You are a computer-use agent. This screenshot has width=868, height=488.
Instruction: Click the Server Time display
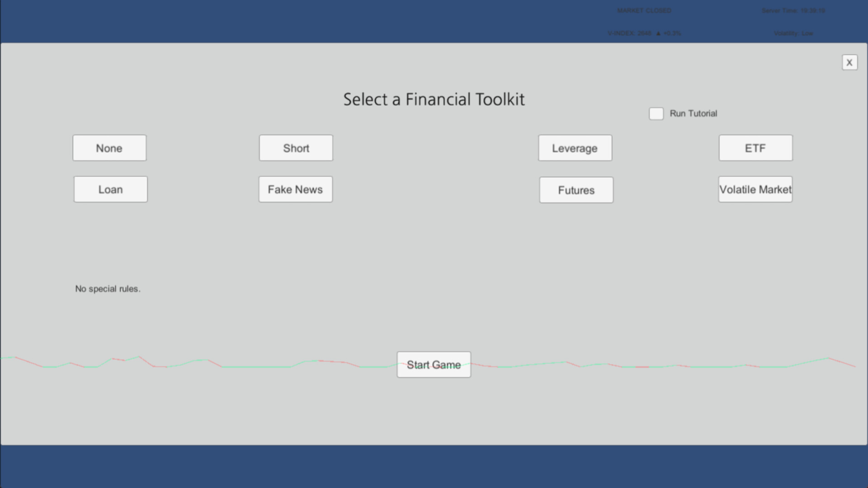793,10
